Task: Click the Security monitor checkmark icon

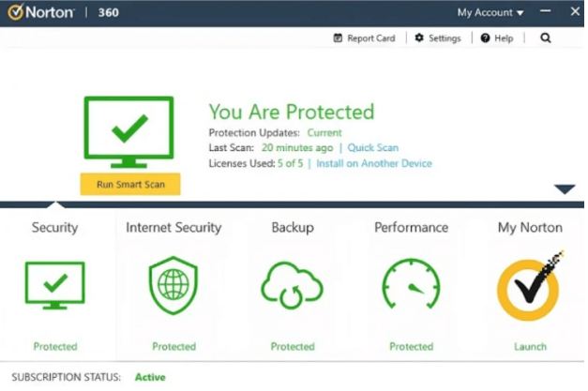Action: [55, 285]
